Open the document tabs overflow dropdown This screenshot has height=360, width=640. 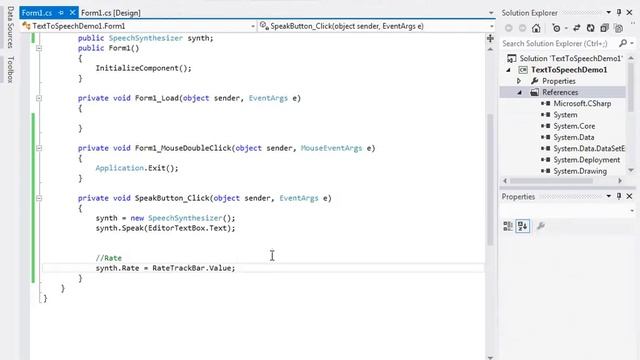[x=491, y=13]
